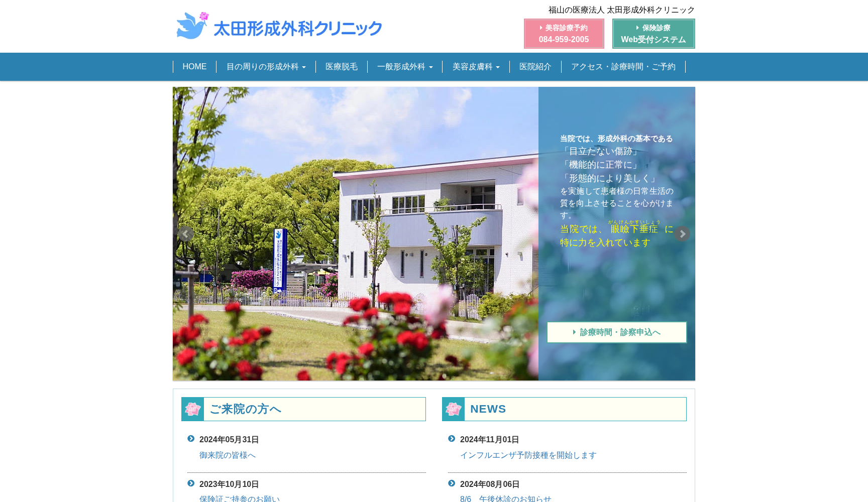Select アクセス・診療時間・ご予約 in navigation

623,67
